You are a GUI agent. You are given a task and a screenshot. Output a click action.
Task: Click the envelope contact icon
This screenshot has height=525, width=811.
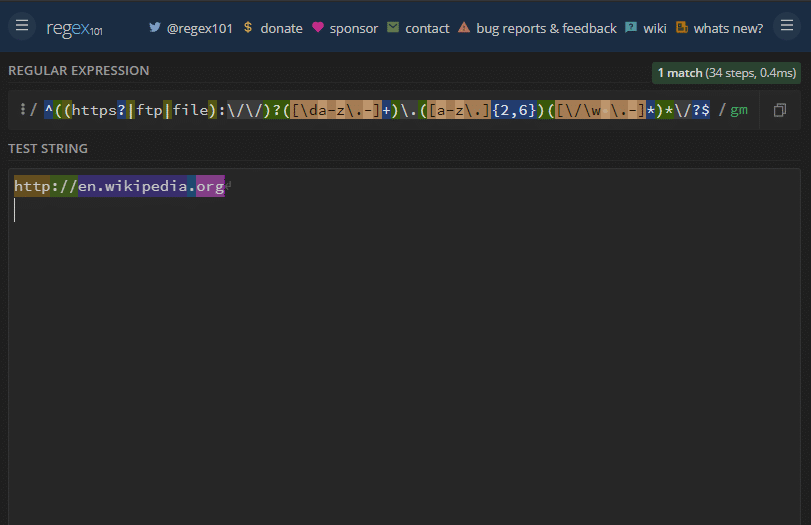393,27
